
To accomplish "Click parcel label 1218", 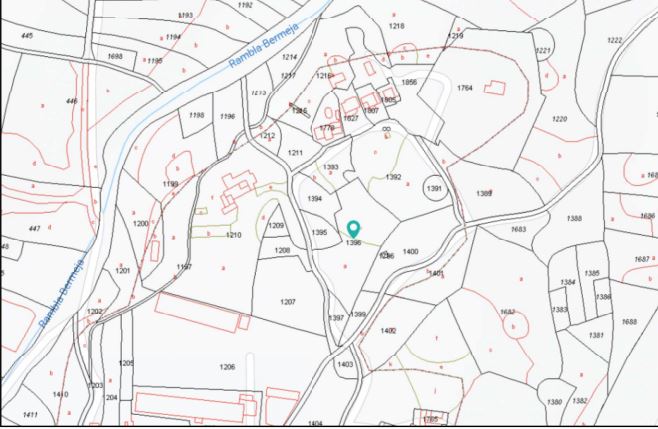I will point(397,25).
